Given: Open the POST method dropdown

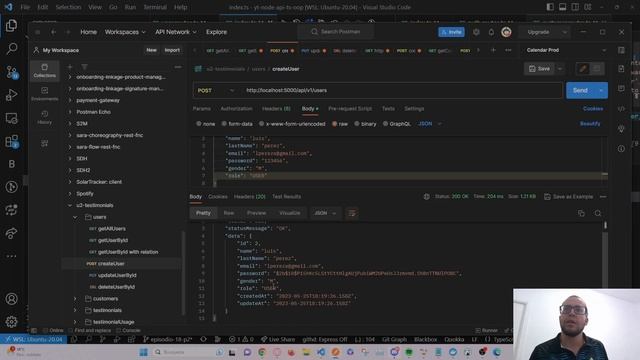Looking at the screenshot, I should [x=216, y=90].
